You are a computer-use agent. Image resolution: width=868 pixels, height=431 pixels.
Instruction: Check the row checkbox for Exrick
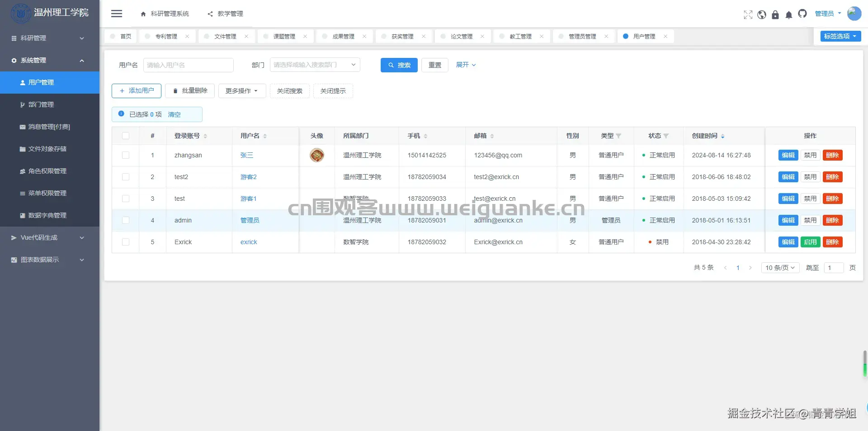[126, 242]
